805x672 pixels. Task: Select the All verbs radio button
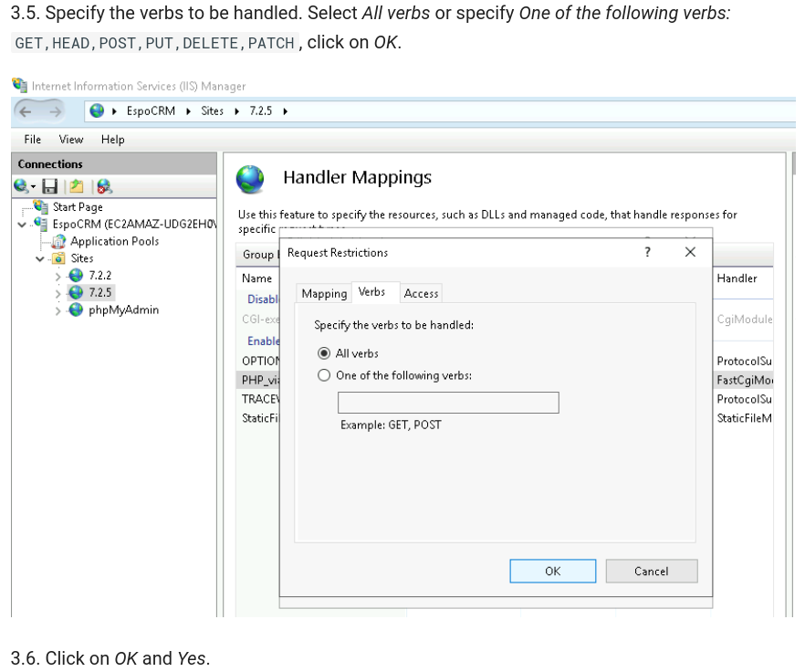324,353
